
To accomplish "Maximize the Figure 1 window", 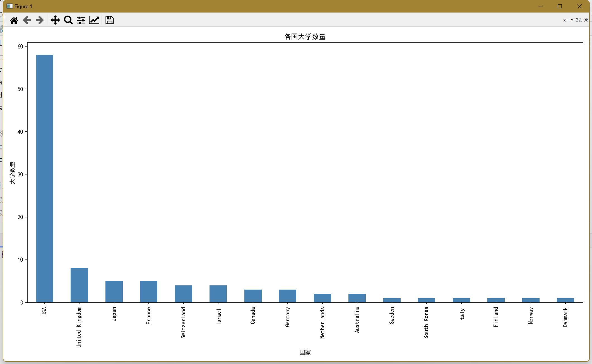I will (560, 6).
